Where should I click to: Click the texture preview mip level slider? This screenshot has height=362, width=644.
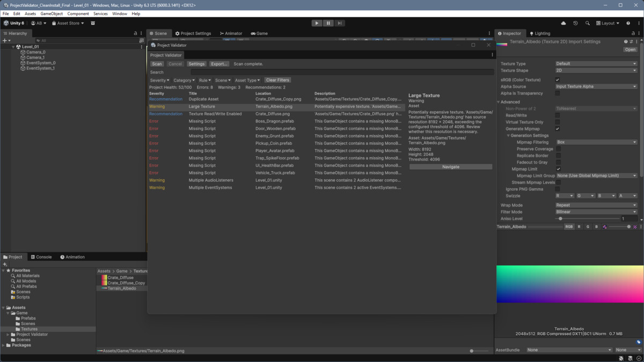tap(619, 227)
